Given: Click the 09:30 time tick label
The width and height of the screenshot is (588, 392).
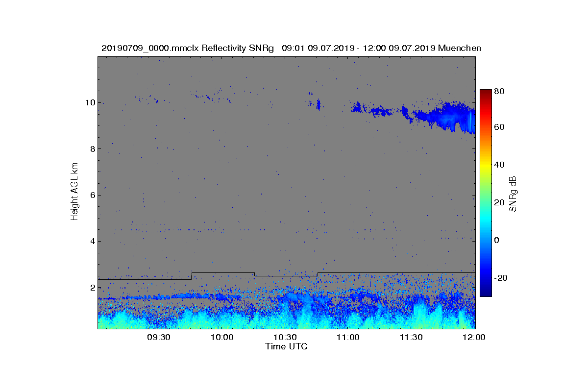Looking at the screenshot, I should click(x=159, y=337).
